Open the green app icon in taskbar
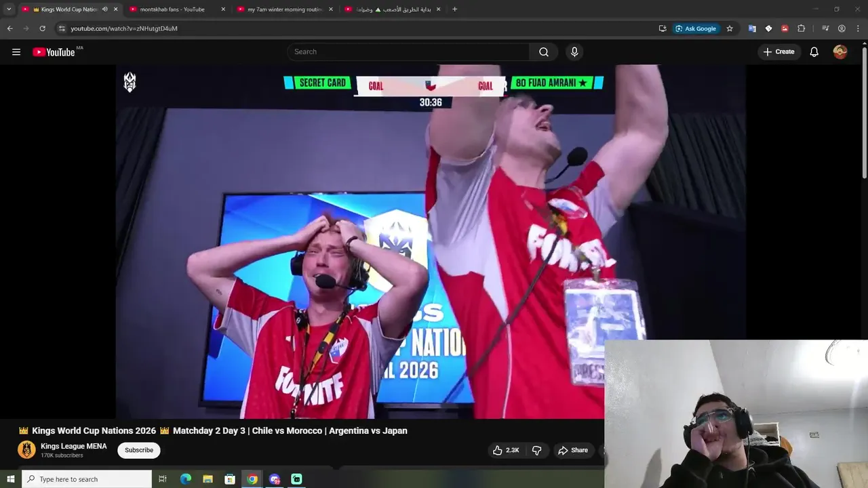This screenshot has height=488, width=868. click(296, 479)
